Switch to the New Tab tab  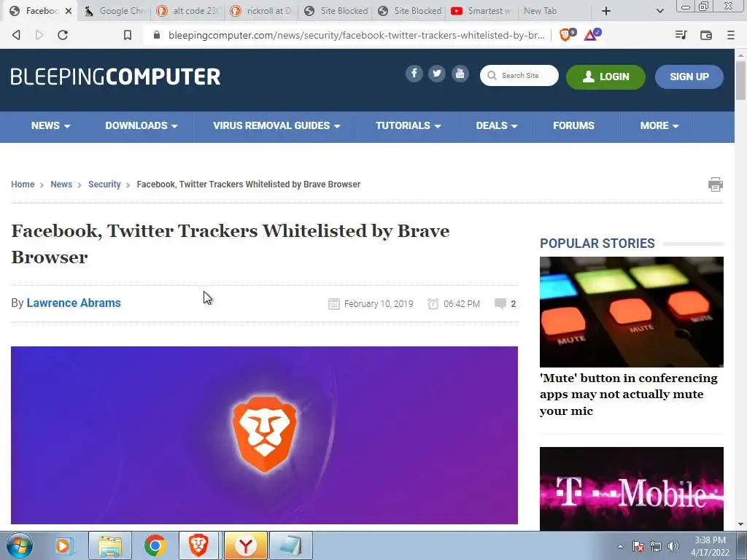click(554, 10)
